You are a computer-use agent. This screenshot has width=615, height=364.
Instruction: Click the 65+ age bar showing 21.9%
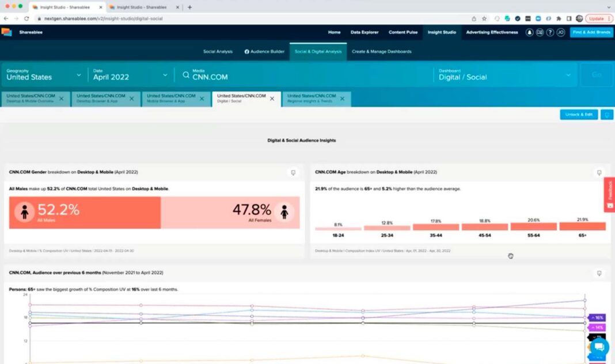click(x=582, y=226)
